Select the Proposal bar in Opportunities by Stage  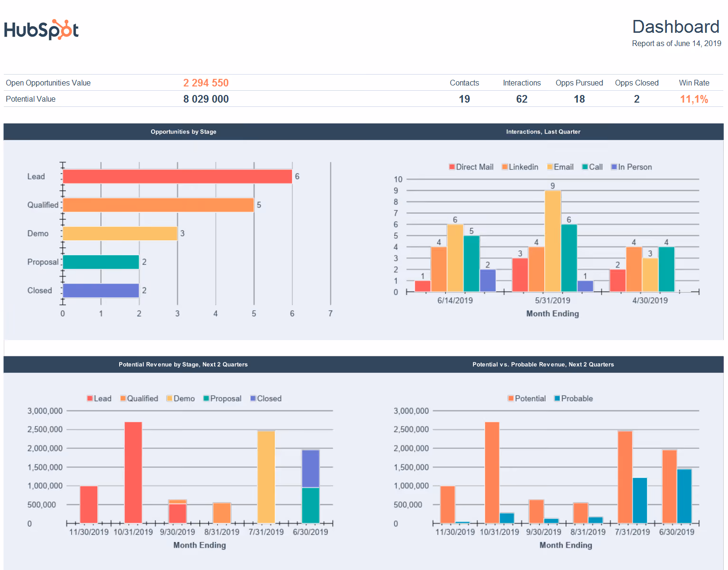click(x=101, y=262)
